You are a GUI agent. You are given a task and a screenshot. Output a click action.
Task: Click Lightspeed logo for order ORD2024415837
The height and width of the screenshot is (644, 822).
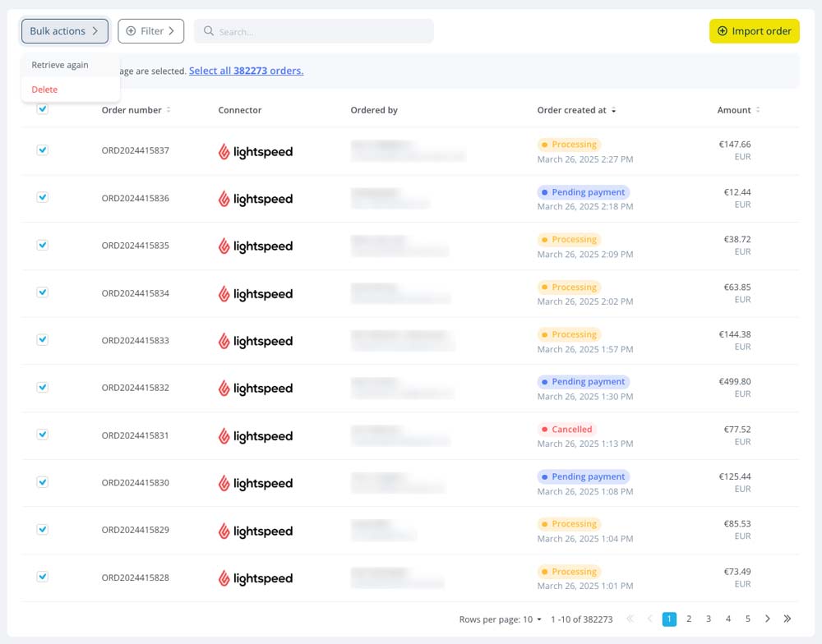256,151
